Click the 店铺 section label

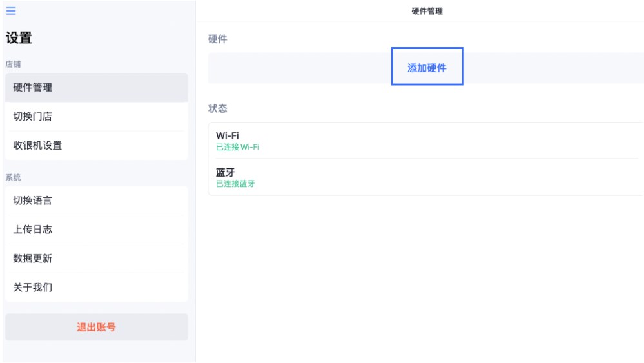[x=14, y=64]
